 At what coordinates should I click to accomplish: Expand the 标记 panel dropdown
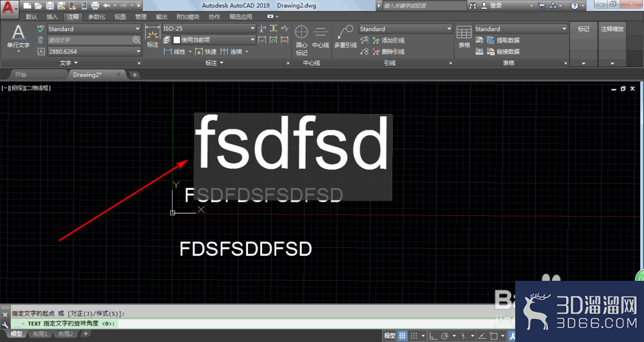coord(583,63)
